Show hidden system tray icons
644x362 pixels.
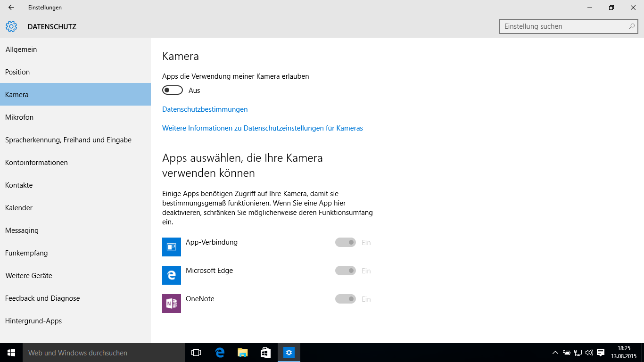pyautogui.click(x=555, y=353)
